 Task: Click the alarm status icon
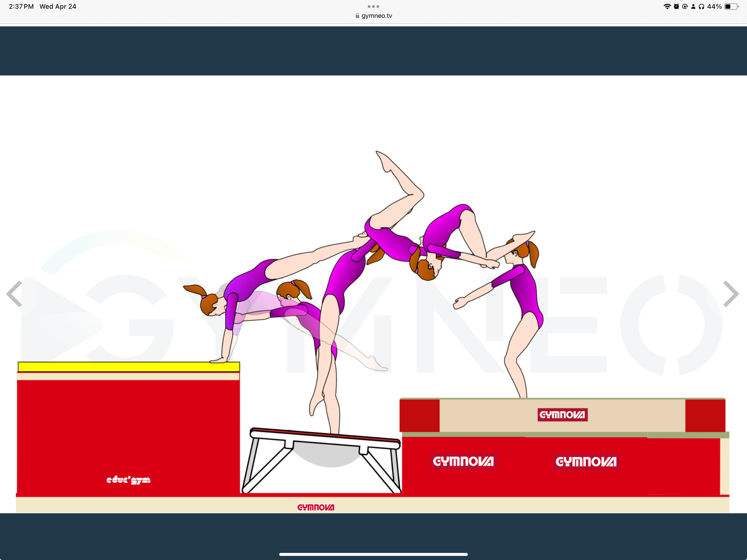click(x=676, y=6)
